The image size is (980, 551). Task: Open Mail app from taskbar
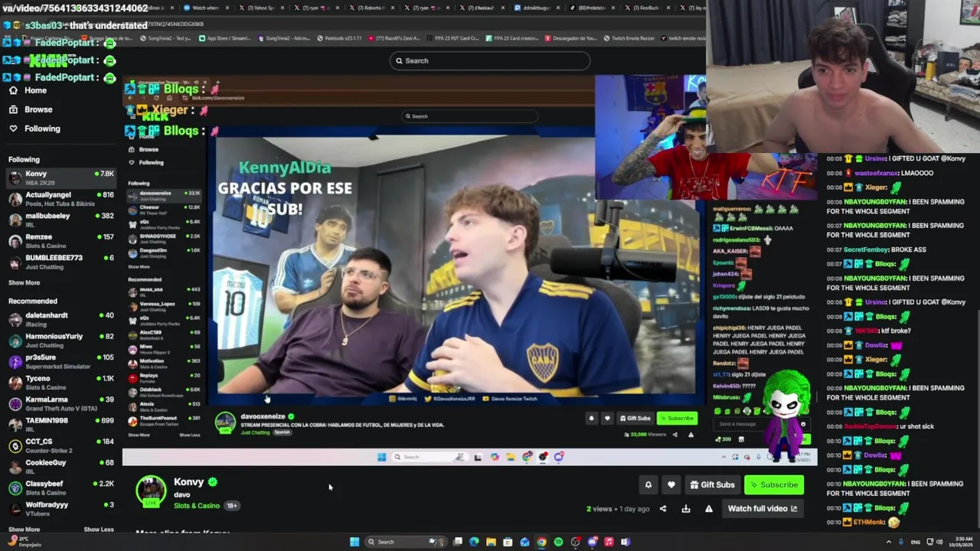524,542
